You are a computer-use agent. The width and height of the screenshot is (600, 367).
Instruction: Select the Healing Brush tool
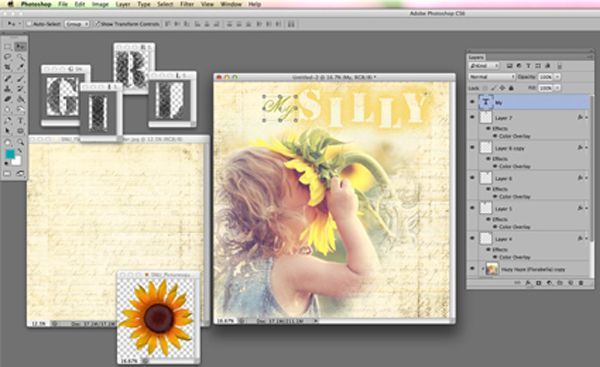8,78
